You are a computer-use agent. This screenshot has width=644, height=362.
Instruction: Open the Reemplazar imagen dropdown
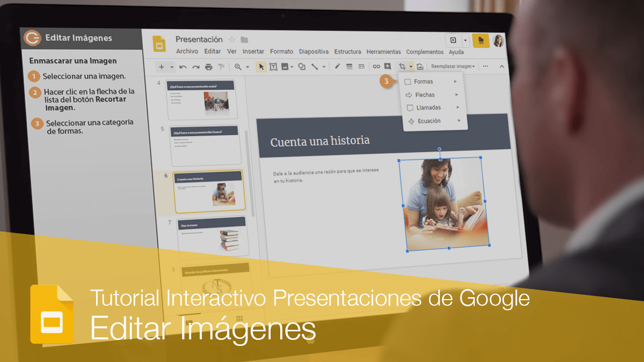point(453,66)
